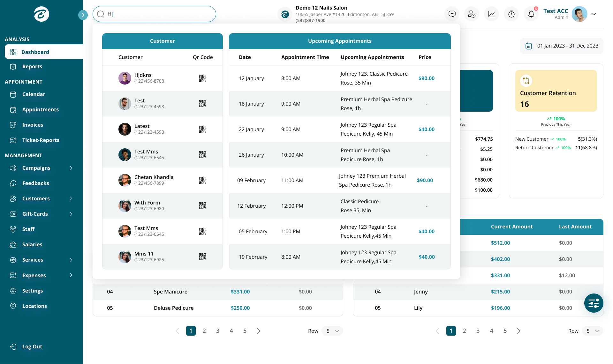
Task: Click the QR code icon for Hjdkns
Action: click(203, 78)
